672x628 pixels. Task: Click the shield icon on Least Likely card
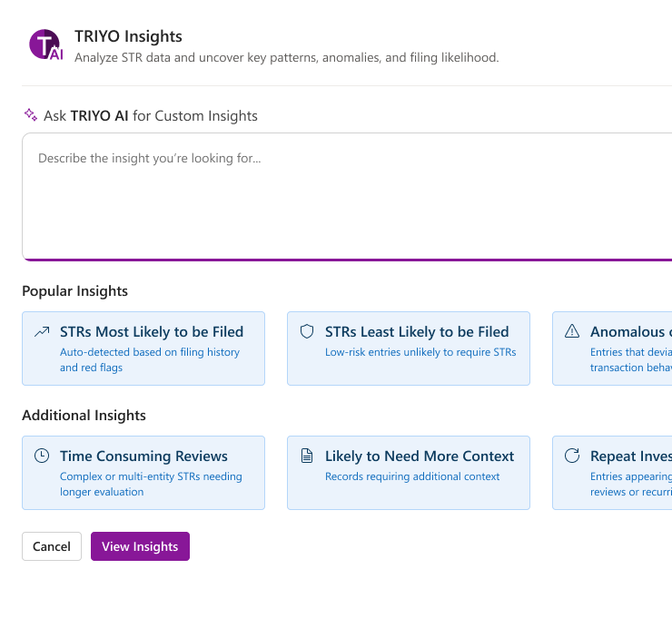point(307,332)
